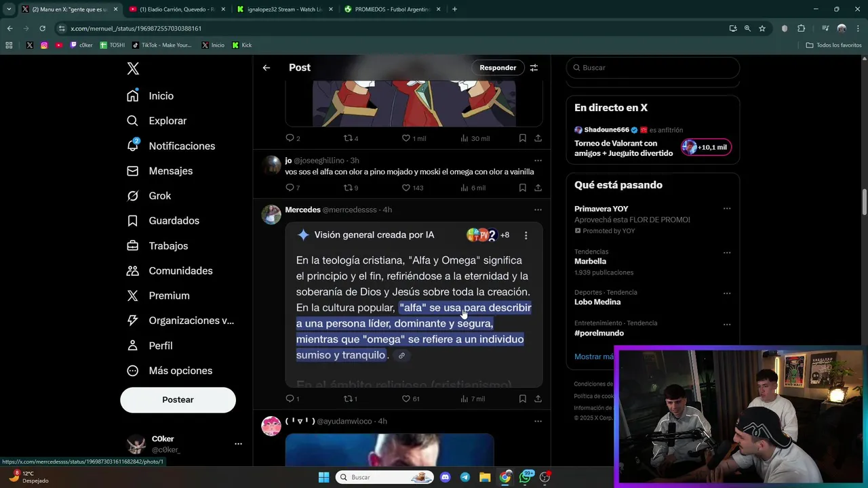Open Marbella trend
The image size is (868, 488).
590,261
